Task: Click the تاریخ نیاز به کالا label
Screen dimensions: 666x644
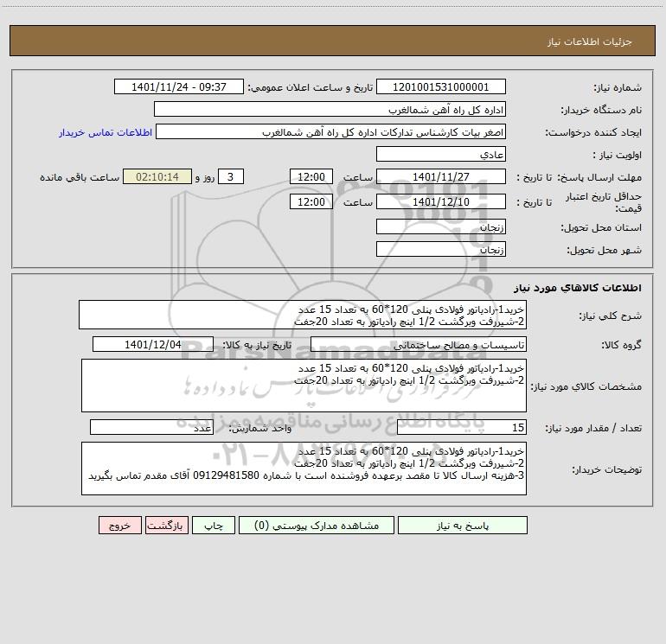Action: point(258,345)
